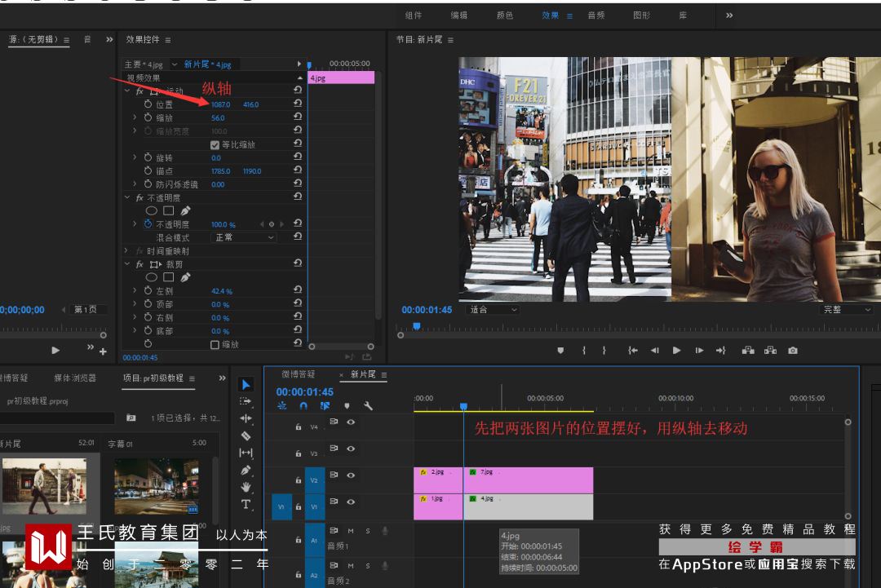The image size is (881, 588).
Task: Open timeline settings wrench icon
Action: (368, 405)
